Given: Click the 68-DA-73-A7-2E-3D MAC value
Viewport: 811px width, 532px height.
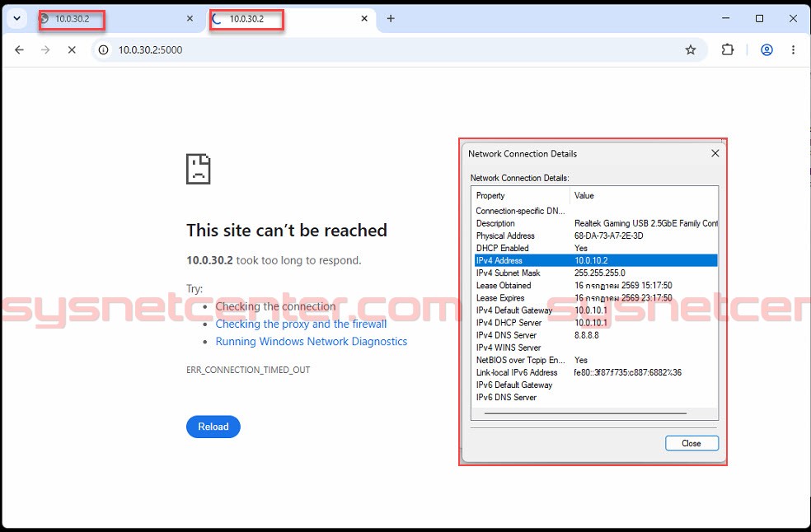Looking at the screenshot, I should point(609,236).
